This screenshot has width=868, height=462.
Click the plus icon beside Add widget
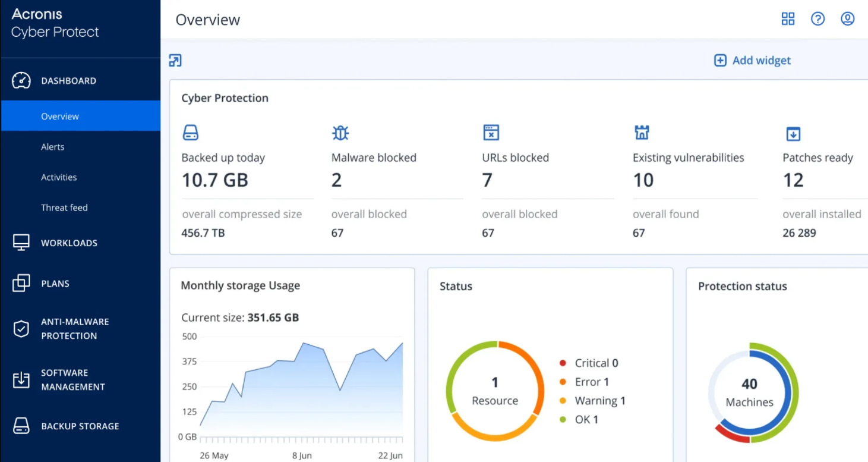(720, 60)
